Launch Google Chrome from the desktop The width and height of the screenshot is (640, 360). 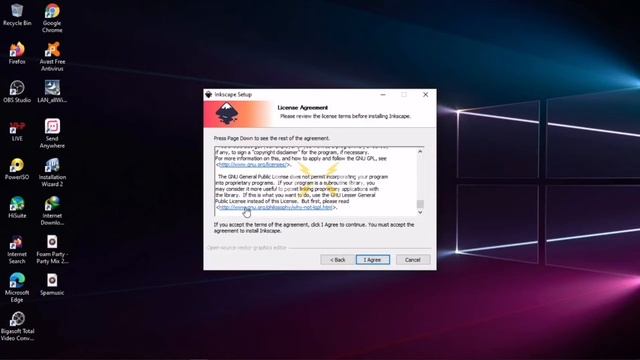pos(52,18)
